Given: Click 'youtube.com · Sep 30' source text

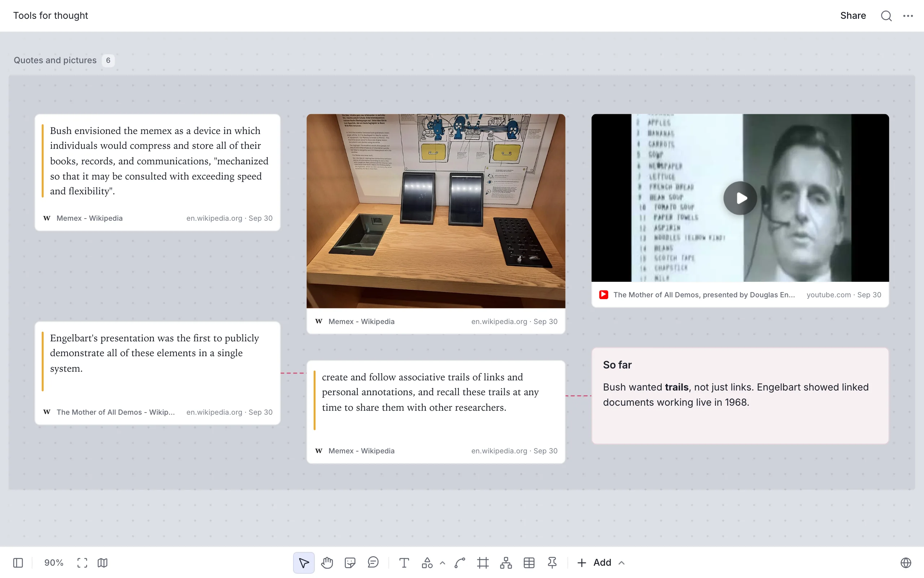Looking at the screenshot, I should [844, 295].
